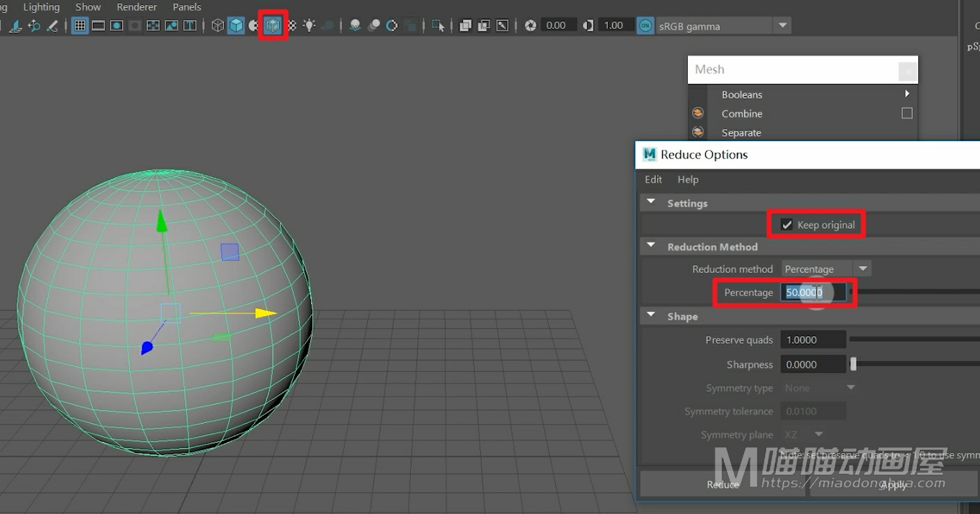Click the Preserve quads value field
Image resolution: width=980 pixels, height=514 pixels.
813,340
